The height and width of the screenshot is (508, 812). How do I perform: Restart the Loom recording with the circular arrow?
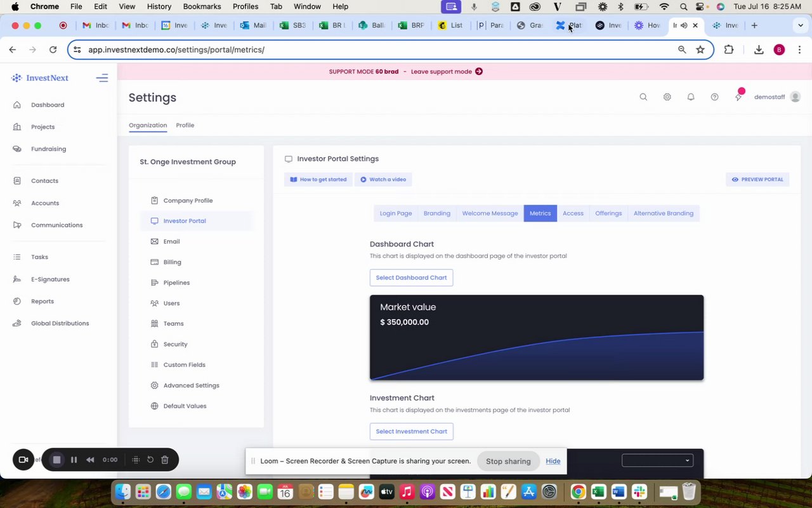point(150,460)
